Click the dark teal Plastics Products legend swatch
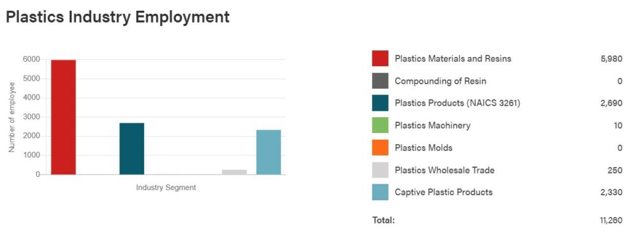This screenshot has width=644, height=238. coord(380,103)
